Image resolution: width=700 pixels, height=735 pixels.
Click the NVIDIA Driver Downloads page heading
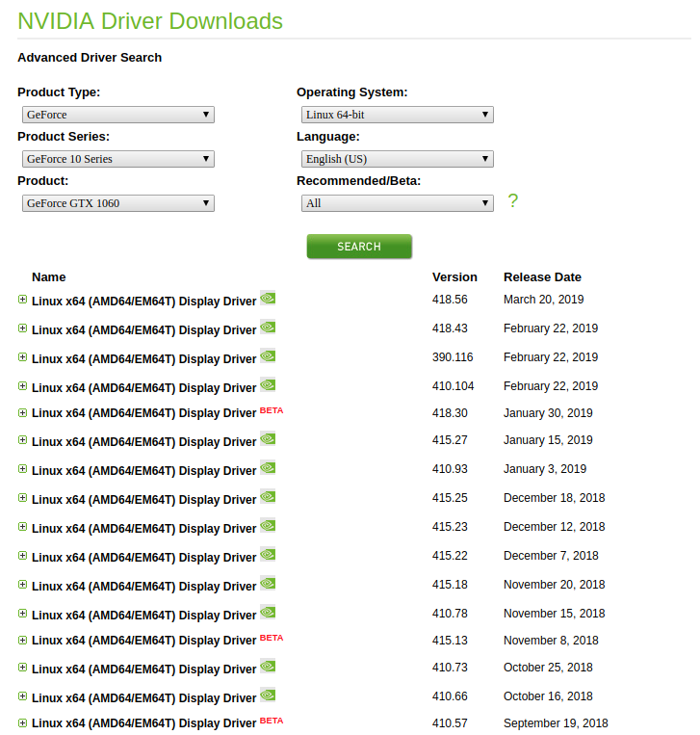pyautogui.click(x=150, y=21)
